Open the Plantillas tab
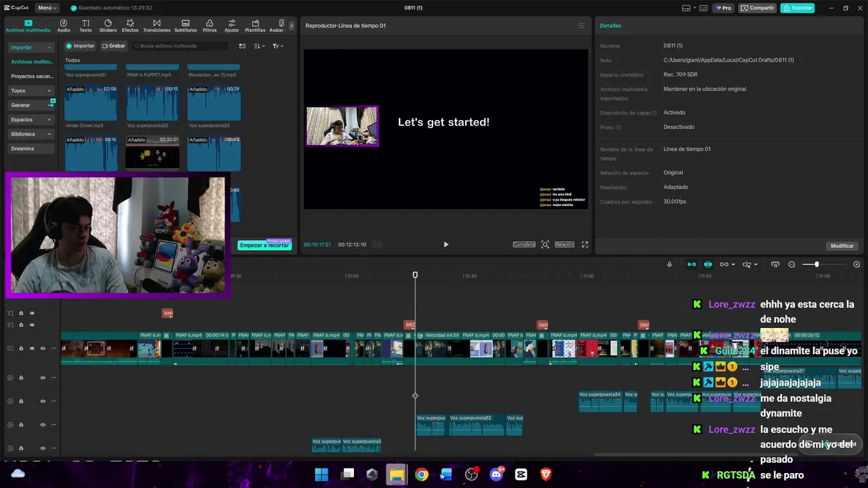The image size is (868, 488). pyautogui.click(x=255, y=26)
